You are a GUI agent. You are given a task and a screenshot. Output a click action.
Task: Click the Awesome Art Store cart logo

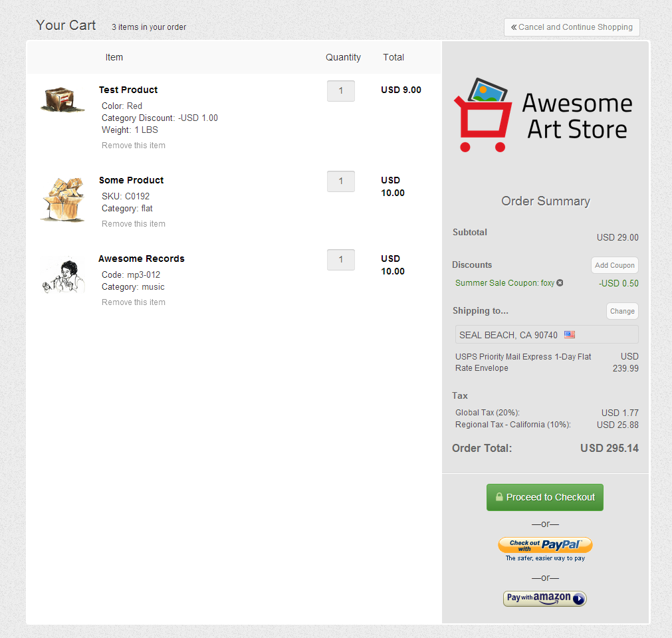coord(483,115)
